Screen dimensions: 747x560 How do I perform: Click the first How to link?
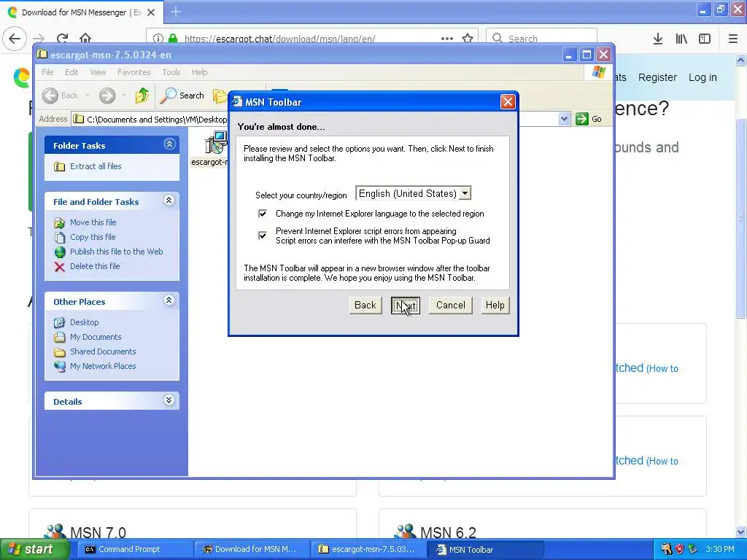pyautogui.click(x=662, y=368)
